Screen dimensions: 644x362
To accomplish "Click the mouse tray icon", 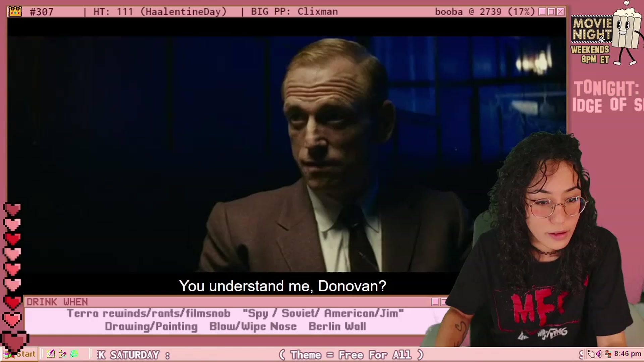I will coord(591,354).
